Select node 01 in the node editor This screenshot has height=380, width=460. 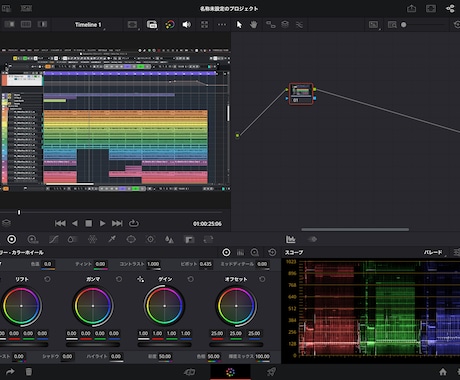coord(301,94)
